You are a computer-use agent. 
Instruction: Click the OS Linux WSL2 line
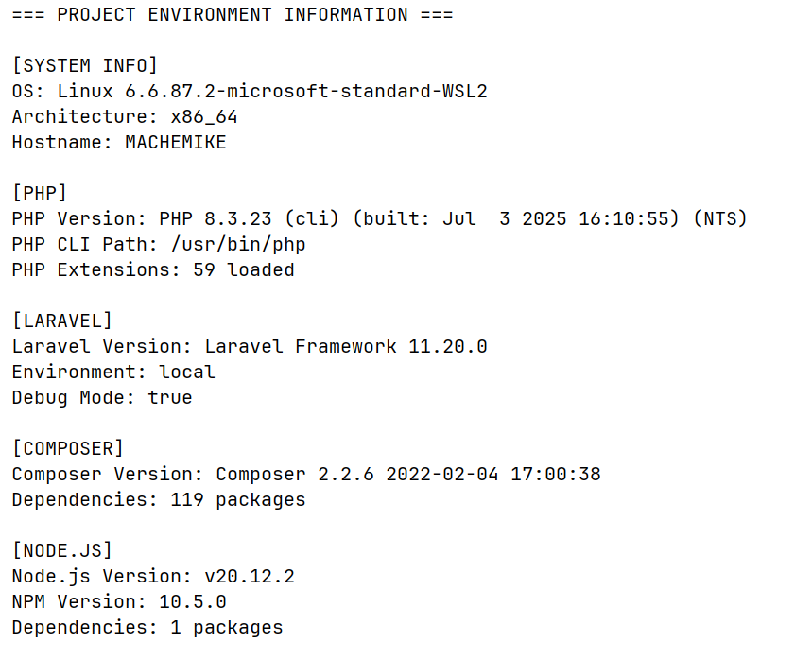click(250, 91)
